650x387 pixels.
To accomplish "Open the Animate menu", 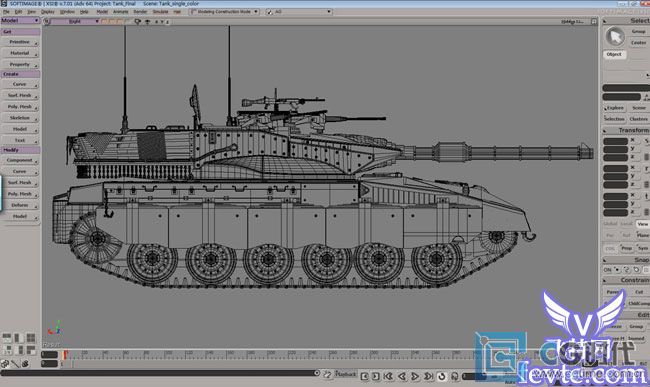I will [121, 12].
